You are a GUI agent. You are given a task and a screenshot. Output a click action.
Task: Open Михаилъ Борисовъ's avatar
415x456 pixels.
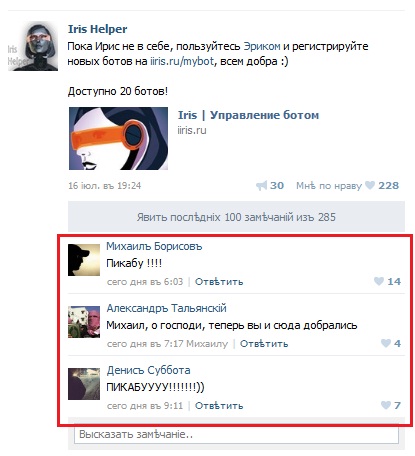point(84,260)
